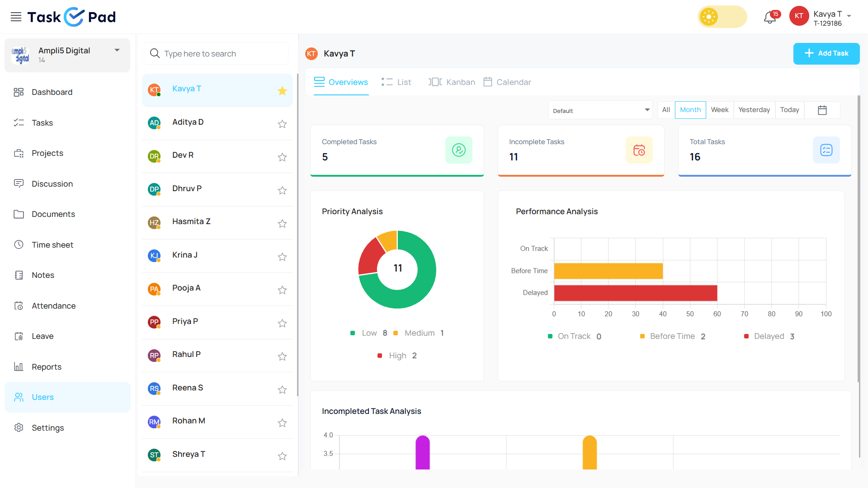
Task: Select the Week filter button
Action: [x=719, y=110]
